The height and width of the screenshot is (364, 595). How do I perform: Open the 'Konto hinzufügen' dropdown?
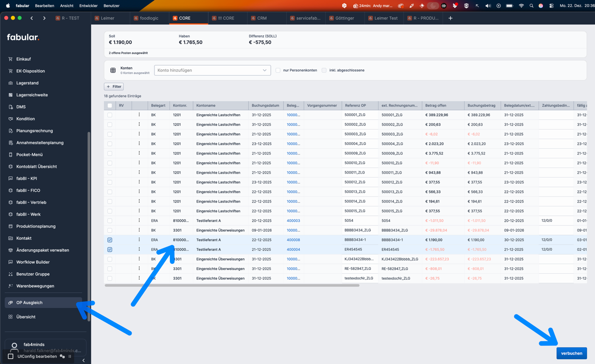click(212, 70)
